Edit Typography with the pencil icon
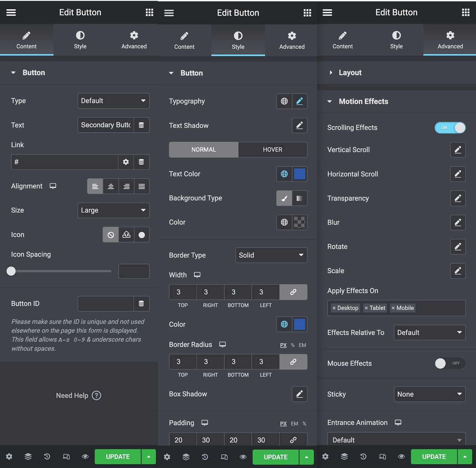 [x=299, y=101]
